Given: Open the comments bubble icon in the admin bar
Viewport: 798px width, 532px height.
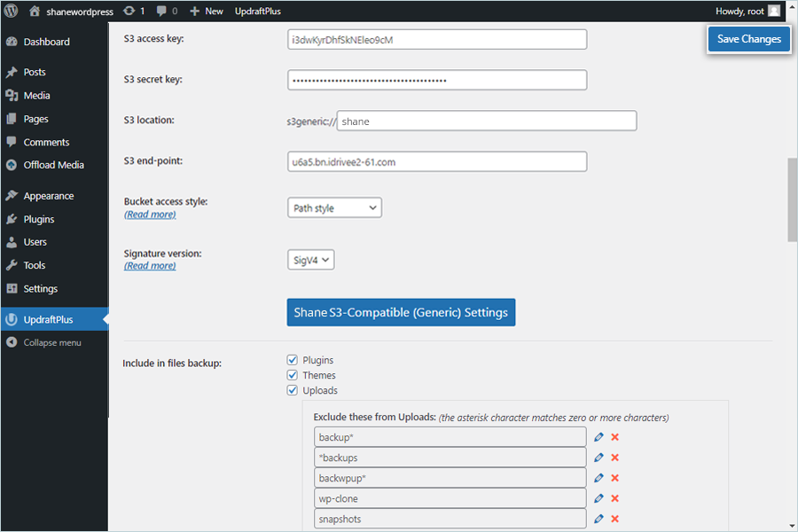Looking at the screenshot, I should 162,11.
